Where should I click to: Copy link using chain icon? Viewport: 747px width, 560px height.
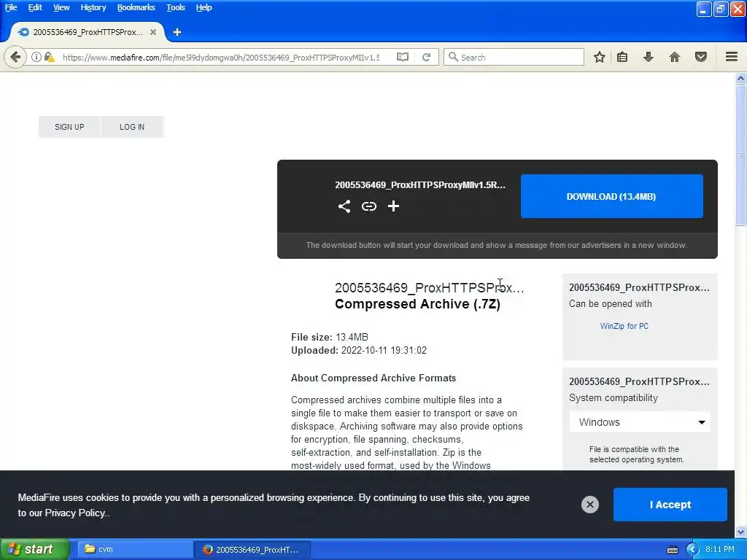coord(368,206)
